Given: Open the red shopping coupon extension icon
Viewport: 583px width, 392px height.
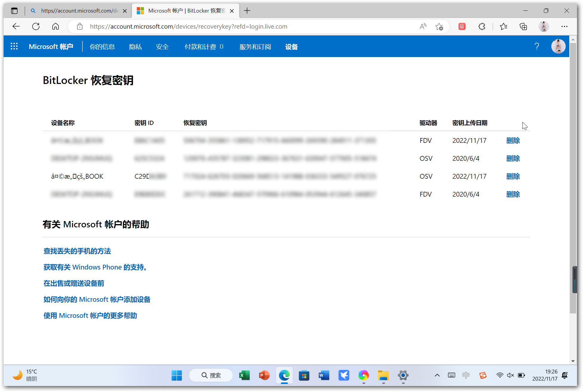Looking at the screenshot, I should pyautogui.click(x=462, y=26).
